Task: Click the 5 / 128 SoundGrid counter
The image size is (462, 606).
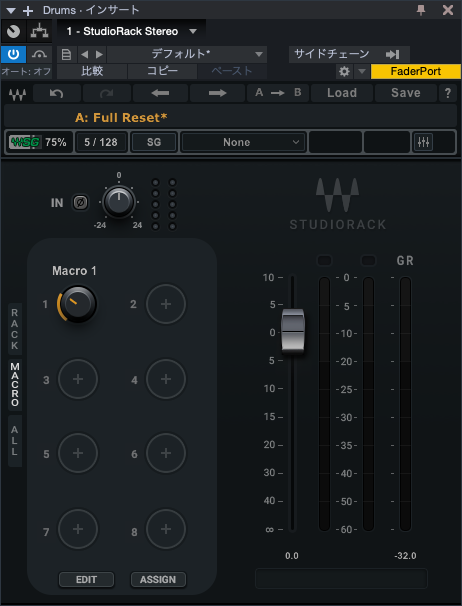Action: pyautogui.click(x=101, y=142)
